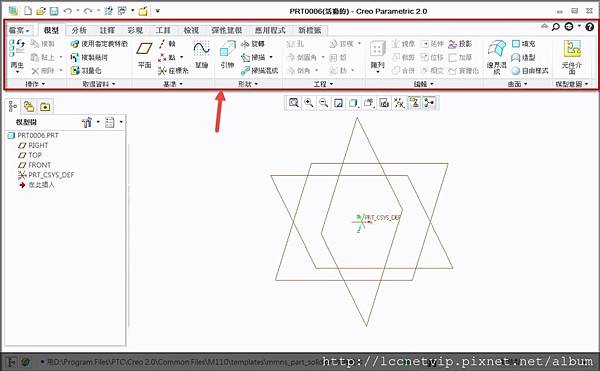Select the Model Tree navigator tab

[13, 106]
